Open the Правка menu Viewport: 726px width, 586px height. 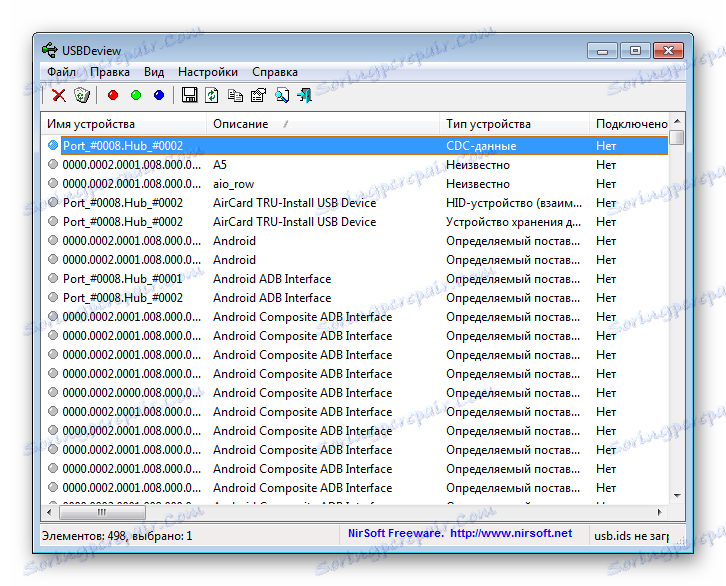tap(110, 72)
